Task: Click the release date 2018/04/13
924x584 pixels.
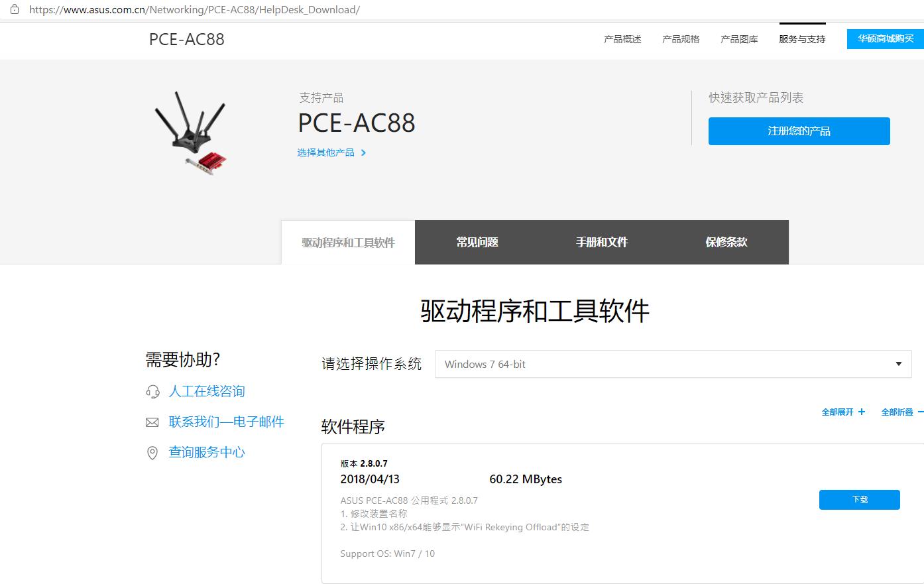Action: point(370,479)
